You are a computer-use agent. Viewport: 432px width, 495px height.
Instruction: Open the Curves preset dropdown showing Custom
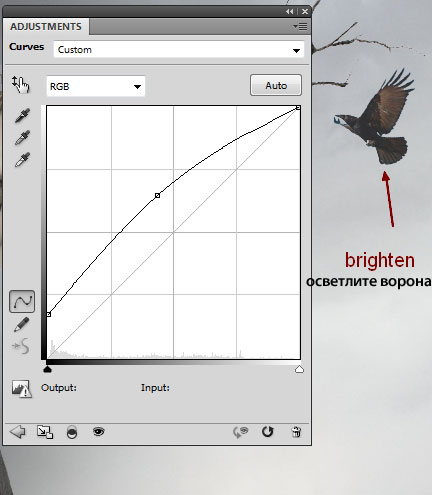point(179,50)
